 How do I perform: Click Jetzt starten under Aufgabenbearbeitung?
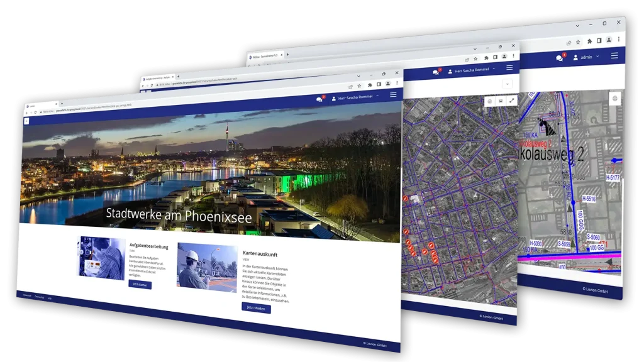[x=140, y=285]
